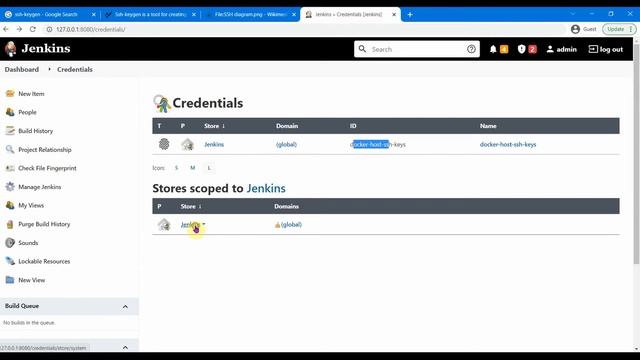This screenshot has width=640, height=360.
Task: Click the log out link
Action: click(606, 49)
